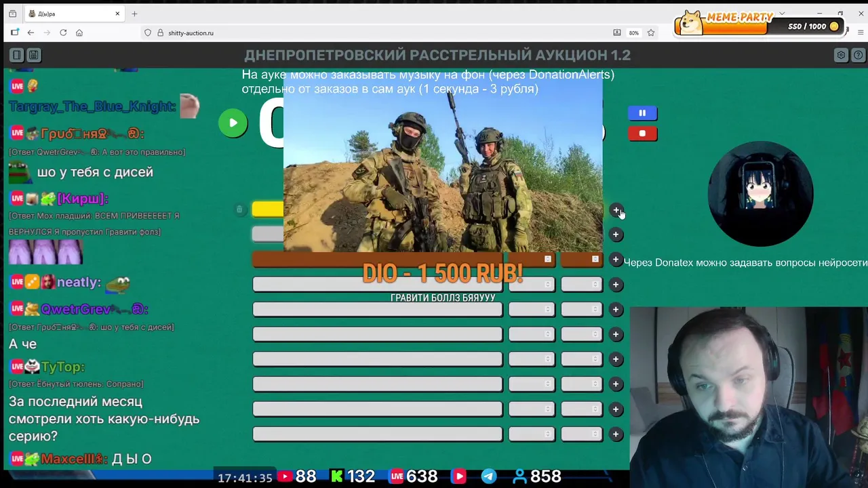Open Firefox hamburger application menu
The image size is (868, 488).
(860, 33)
